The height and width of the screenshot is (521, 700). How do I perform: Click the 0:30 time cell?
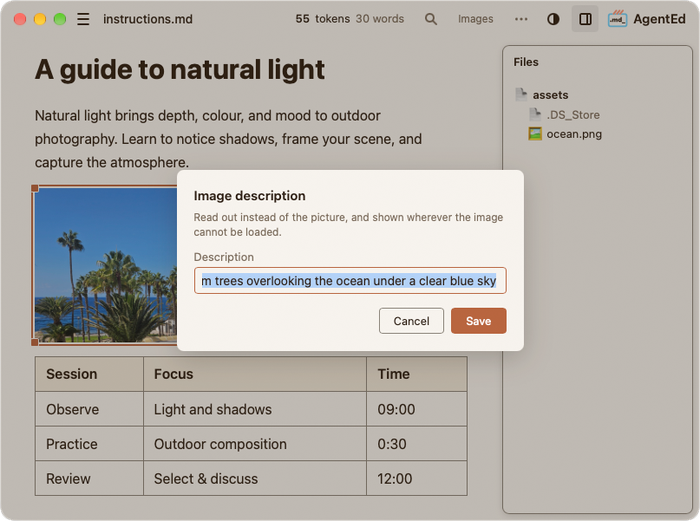(417, 444)
